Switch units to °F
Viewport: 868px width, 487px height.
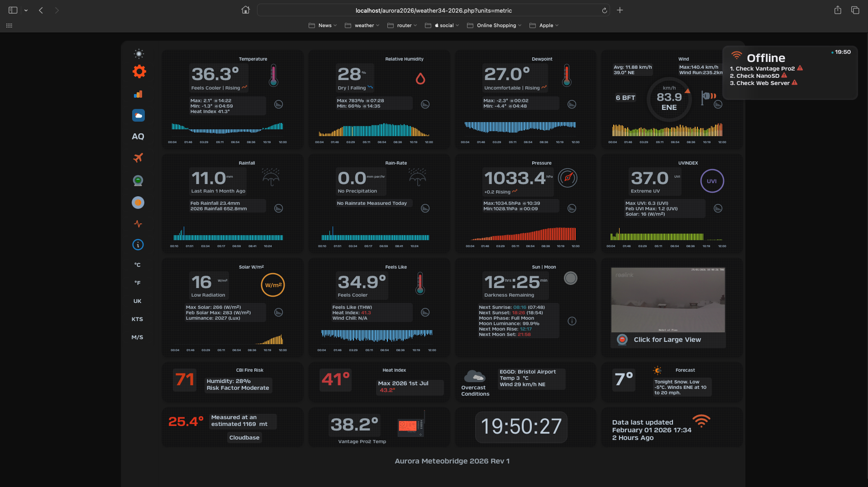(138, 283)
